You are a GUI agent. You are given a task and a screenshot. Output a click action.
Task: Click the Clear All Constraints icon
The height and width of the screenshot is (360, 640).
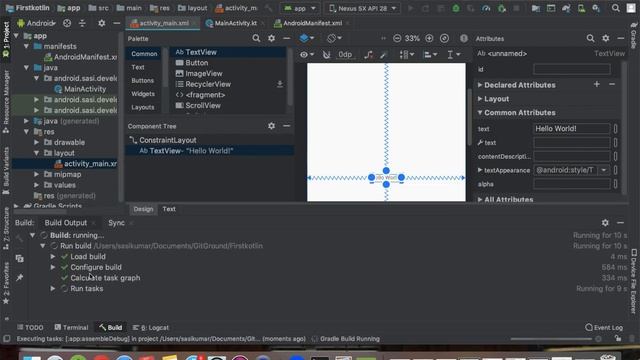point(368,54)
